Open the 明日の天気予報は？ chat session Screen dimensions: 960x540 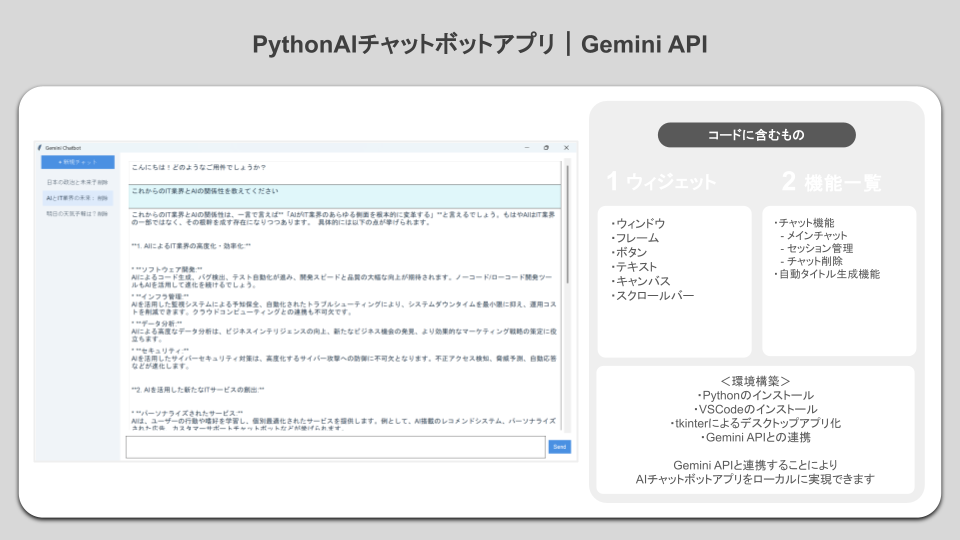pyautogui.click(x=72, y=214)
